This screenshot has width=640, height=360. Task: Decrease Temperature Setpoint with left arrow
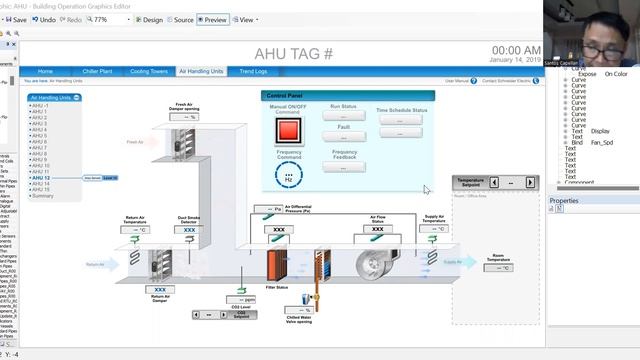point(494,182)
